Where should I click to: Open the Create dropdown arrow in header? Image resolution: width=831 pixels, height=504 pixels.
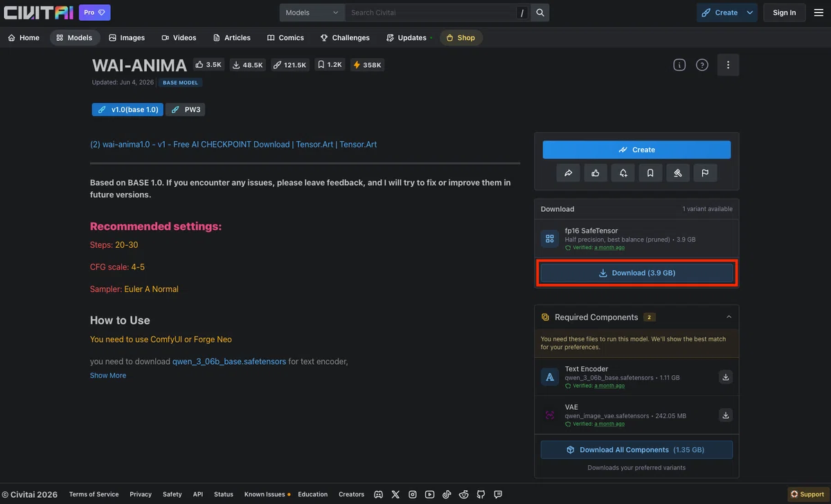pos(750,12)
